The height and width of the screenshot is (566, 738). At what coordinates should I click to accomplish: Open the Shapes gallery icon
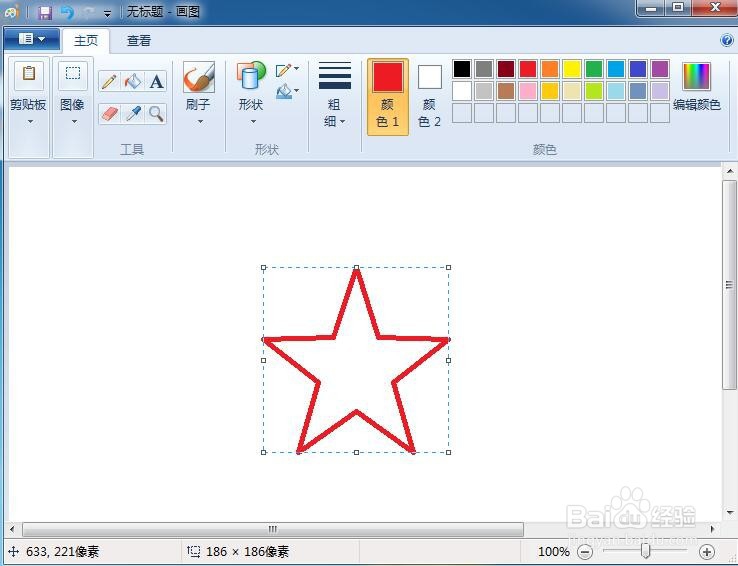(251, 75)
